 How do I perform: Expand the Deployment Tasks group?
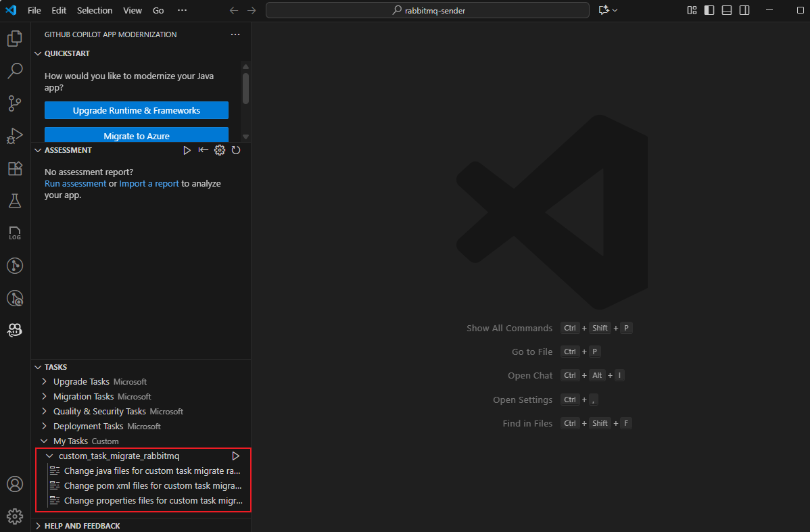45,426
